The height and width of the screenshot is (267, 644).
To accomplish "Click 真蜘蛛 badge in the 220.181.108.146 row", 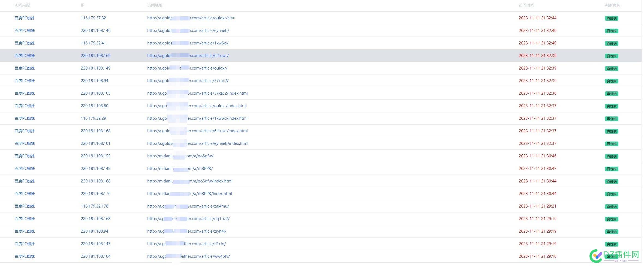I will 612,31.
